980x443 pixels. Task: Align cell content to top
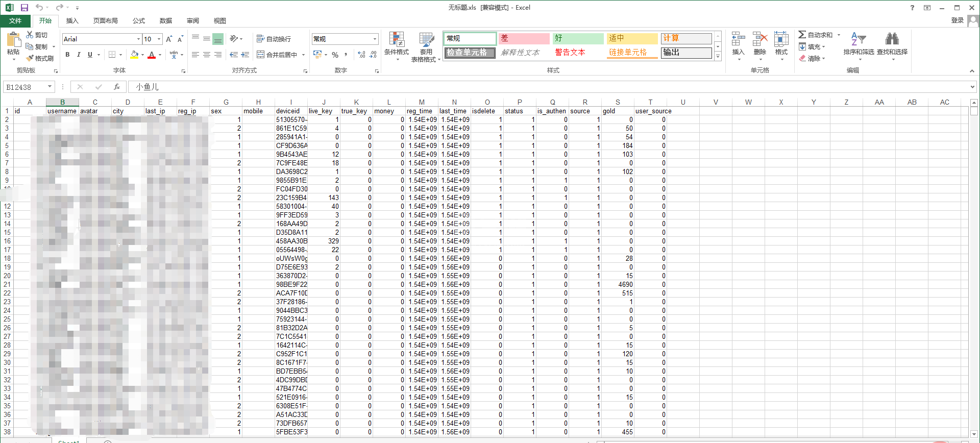(195, 39)
